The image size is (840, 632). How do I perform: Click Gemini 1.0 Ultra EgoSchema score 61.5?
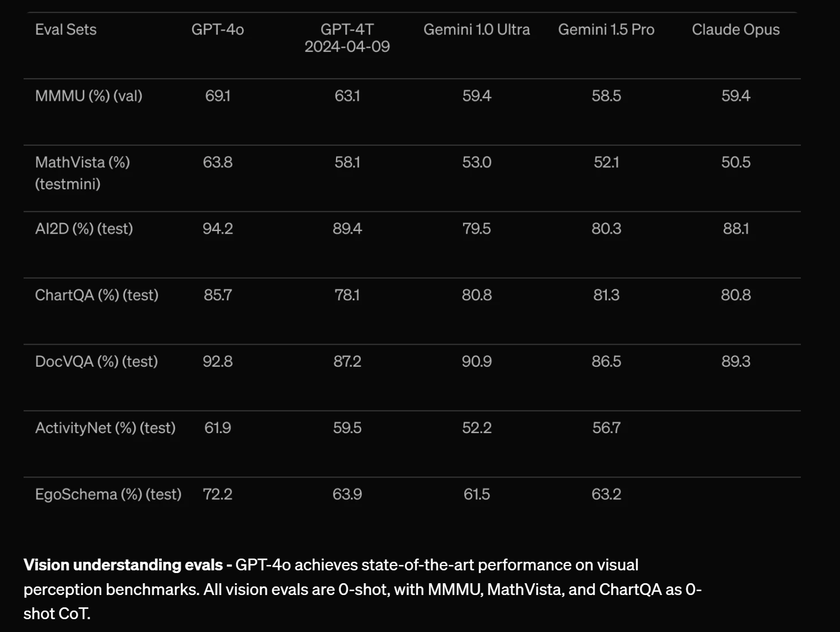click(477, 494)
